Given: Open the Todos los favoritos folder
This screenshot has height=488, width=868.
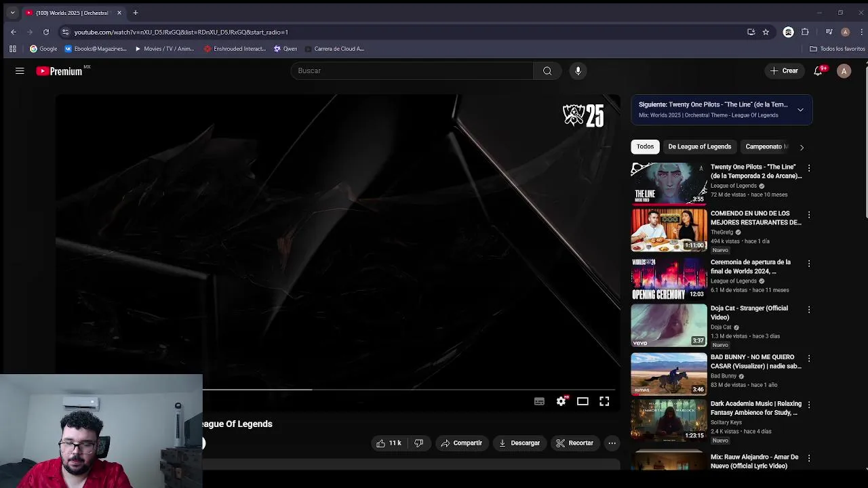Looking at the screenshot, I should tap(837, 49).
